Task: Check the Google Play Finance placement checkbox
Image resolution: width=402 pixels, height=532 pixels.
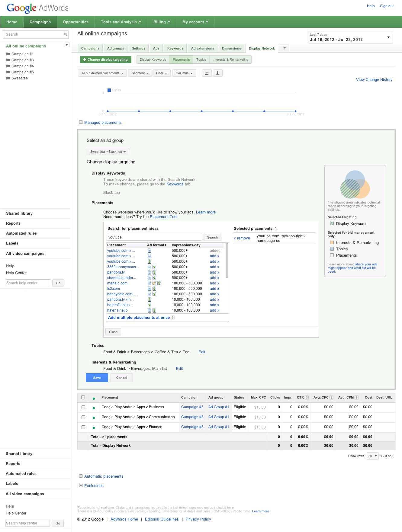Action: (83, 427)
